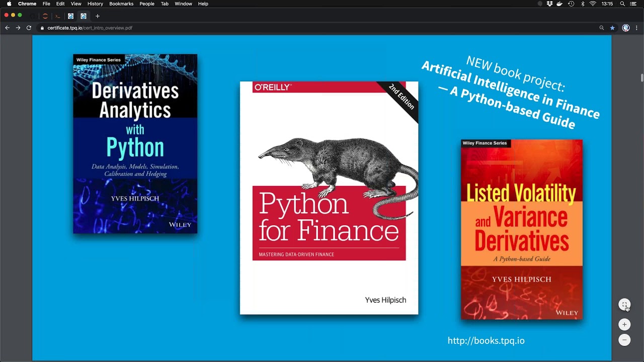Open the Chrome profile avatar
The width and height of the screenshot is (644, 362).
(x=625, y=28)
